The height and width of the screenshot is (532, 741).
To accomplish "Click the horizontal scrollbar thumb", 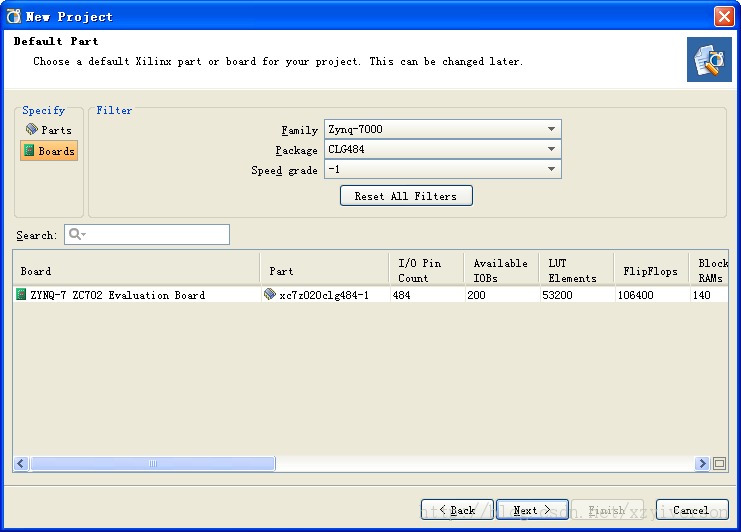I will tap(153, 464).
